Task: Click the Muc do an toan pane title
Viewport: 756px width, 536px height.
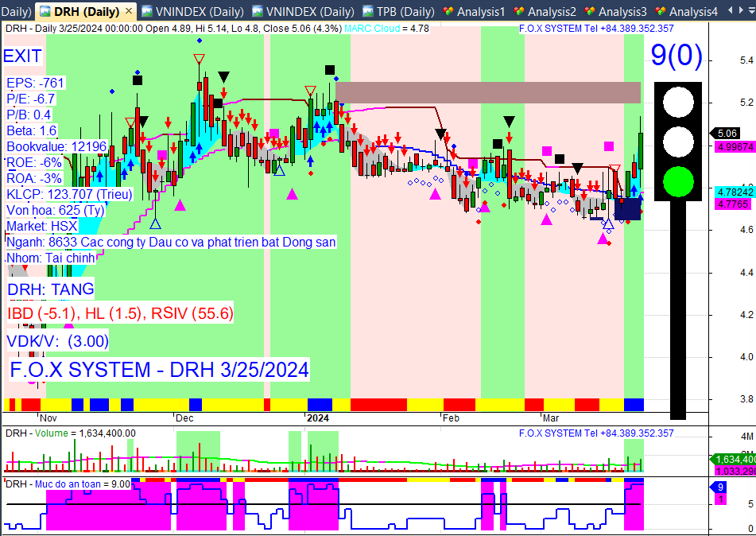Action: (68, 484)
